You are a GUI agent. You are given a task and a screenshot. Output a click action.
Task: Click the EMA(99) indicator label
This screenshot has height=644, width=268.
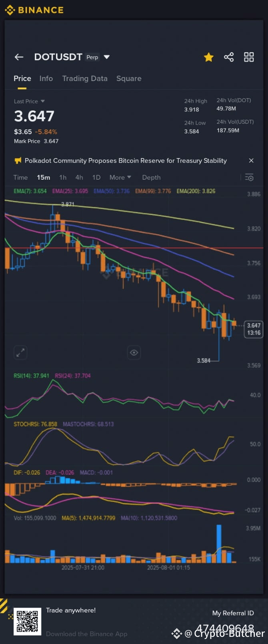[x=153, y=191]
